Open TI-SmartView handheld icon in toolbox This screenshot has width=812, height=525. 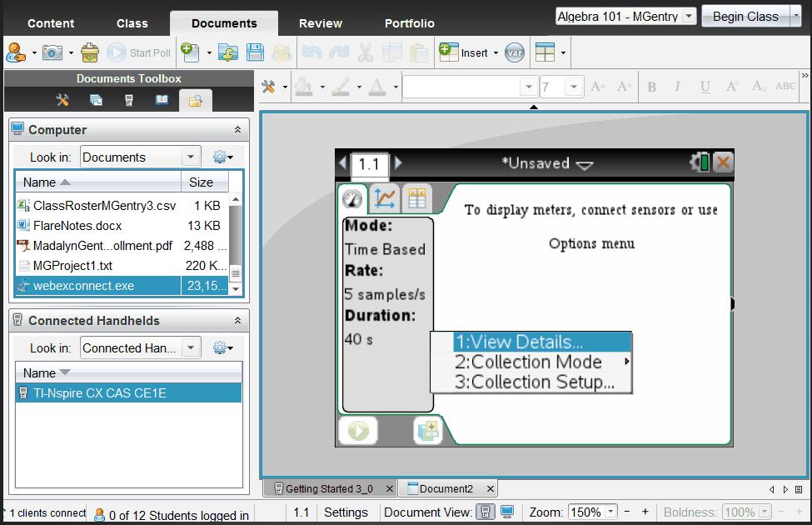click(129, 100)
